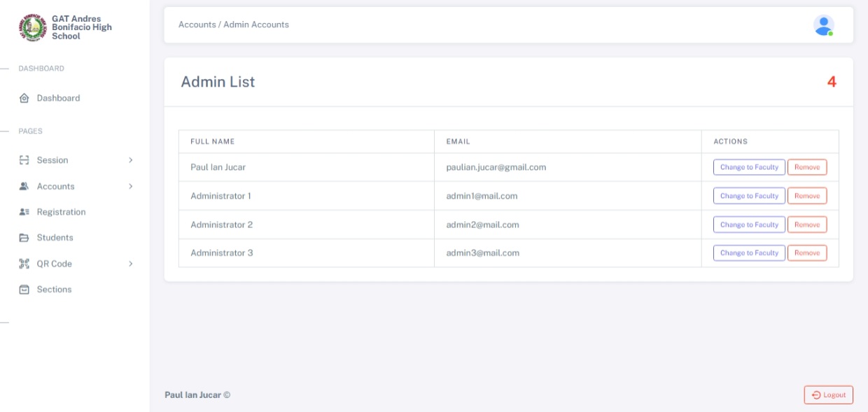868x412 pixels.
Task: Remove Administrator 1 account
Action: coord(807,196)
